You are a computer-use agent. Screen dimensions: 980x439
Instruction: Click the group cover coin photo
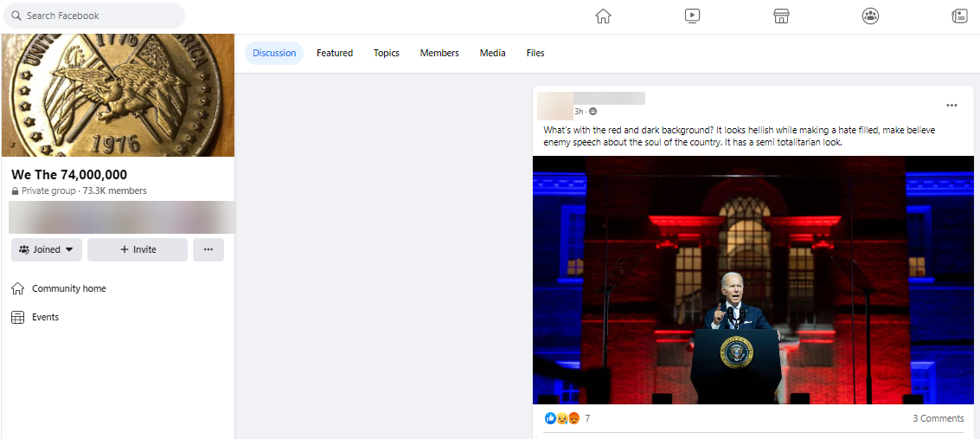(x=118, y=95)
